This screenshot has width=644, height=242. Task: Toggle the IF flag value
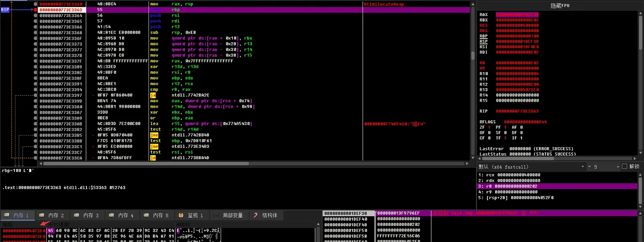(521, 138)
